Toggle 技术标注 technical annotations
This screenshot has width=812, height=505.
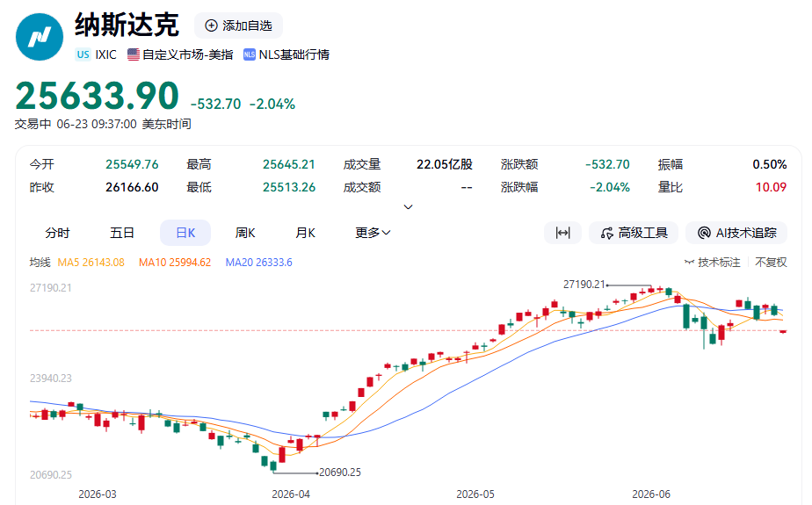(712, 263)
